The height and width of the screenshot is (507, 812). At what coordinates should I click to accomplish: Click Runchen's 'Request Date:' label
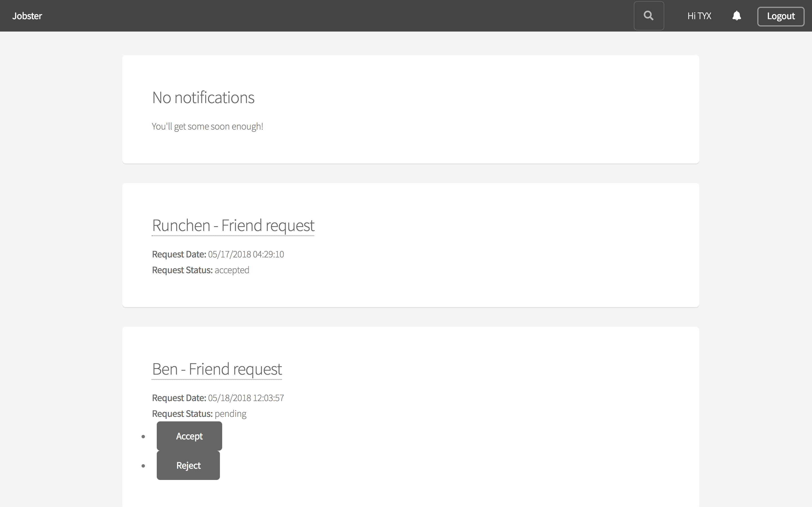179,254
